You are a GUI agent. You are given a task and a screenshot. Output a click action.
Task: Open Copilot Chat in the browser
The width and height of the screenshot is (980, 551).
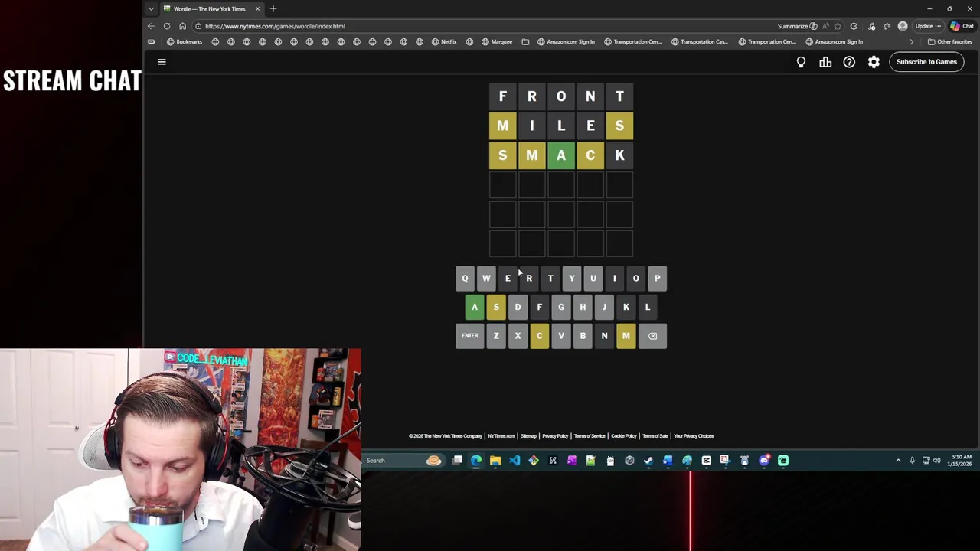(962, 26)
